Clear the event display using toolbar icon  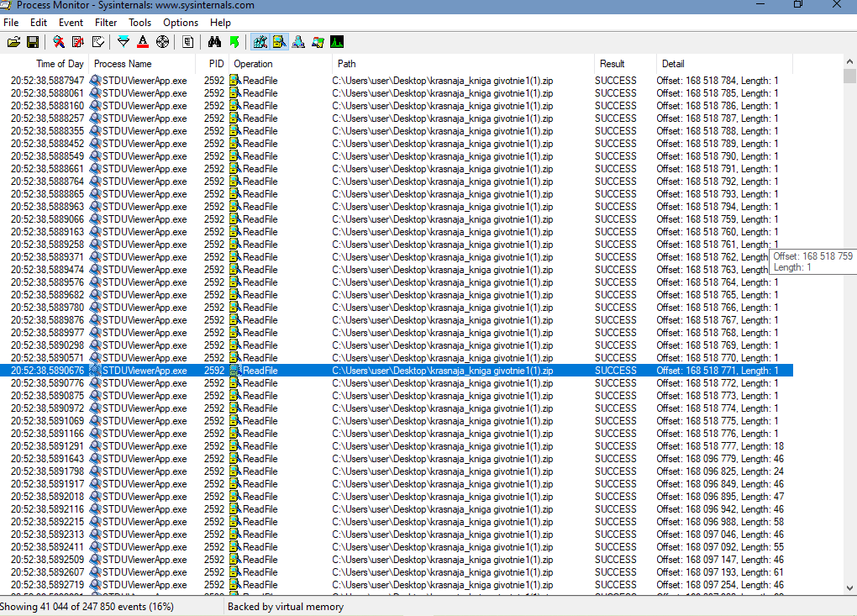click(x=98, y=42)
